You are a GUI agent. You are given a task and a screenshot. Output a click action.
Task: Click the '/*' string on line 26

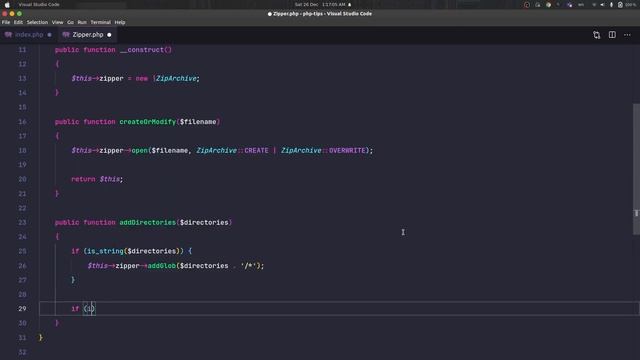[249, 266]
